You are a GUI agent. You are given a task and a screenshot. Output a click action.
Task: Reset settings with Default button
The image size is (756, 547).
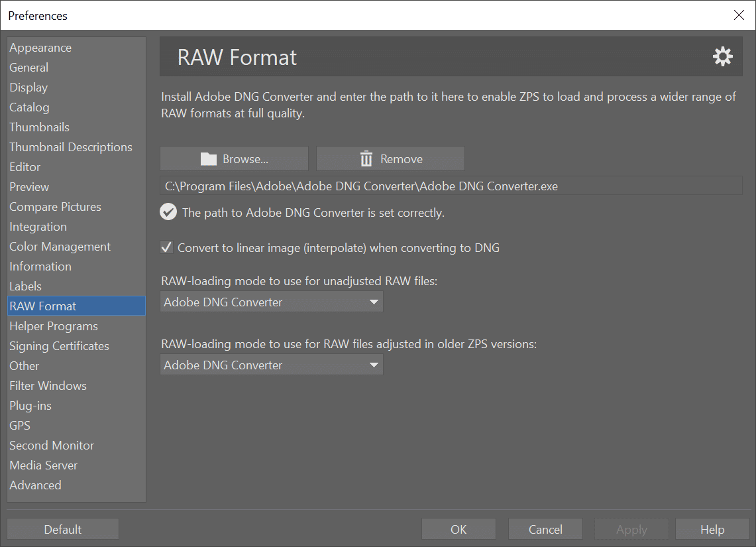point(63,529)
